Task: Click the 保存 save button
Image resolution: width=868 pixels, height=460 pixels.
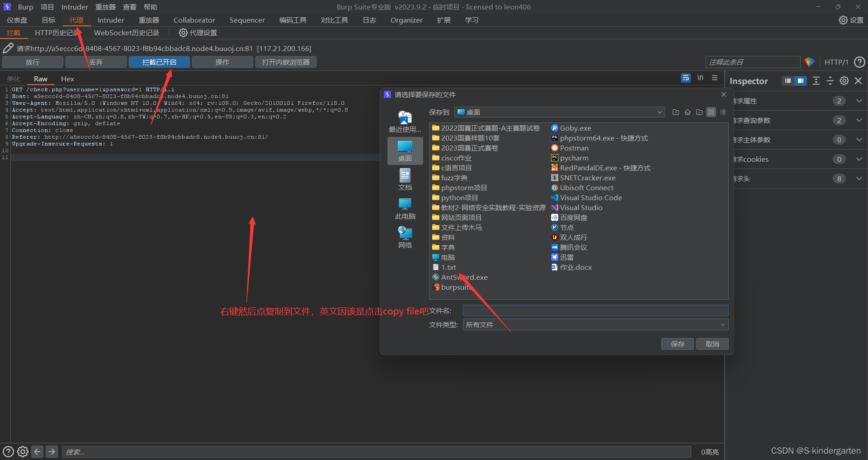Action: pyautogui.click(x=678, y=344)
